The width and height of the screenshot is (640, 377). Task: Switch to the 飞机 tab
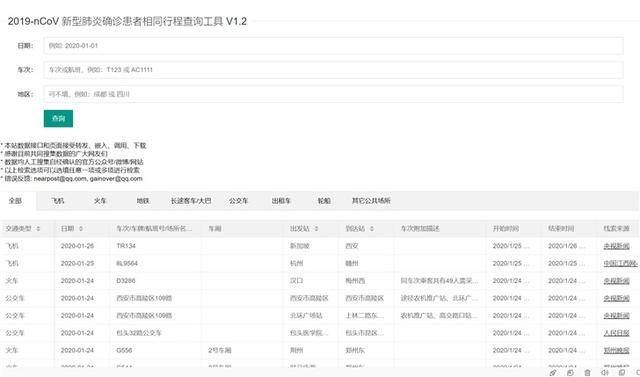pos(58,201)
